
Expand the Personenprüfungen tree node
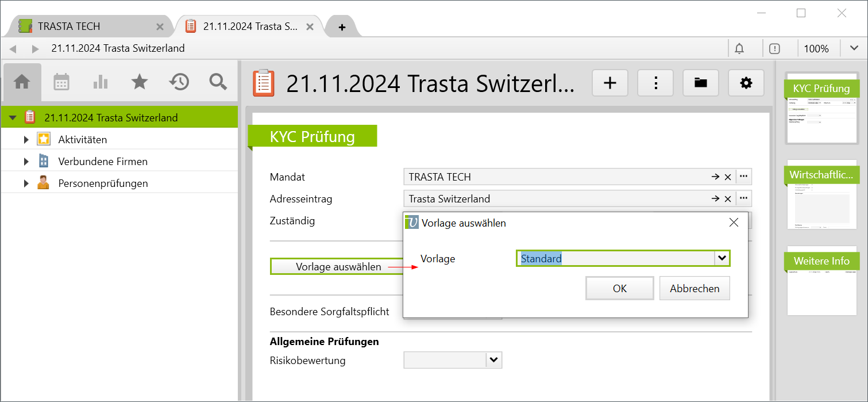(26, 183)
